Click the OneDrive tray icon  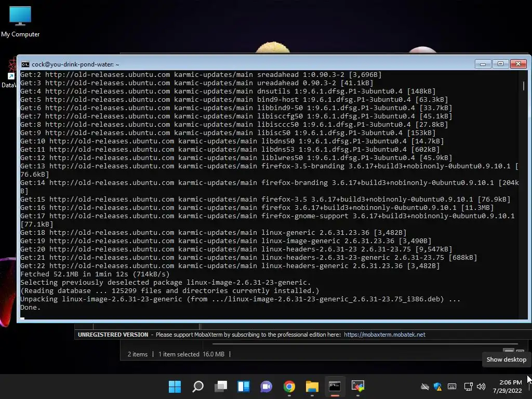[425, 387]
